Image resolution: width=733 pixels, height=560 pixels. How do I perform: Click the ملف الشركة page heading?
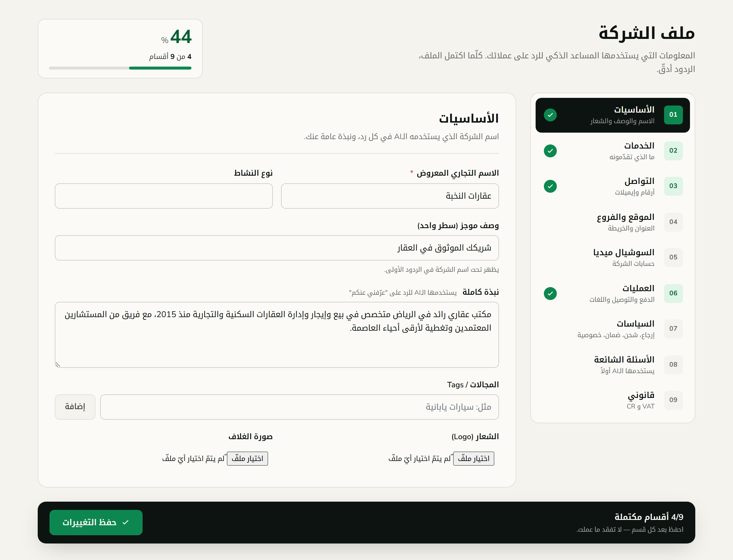(646, 33)
